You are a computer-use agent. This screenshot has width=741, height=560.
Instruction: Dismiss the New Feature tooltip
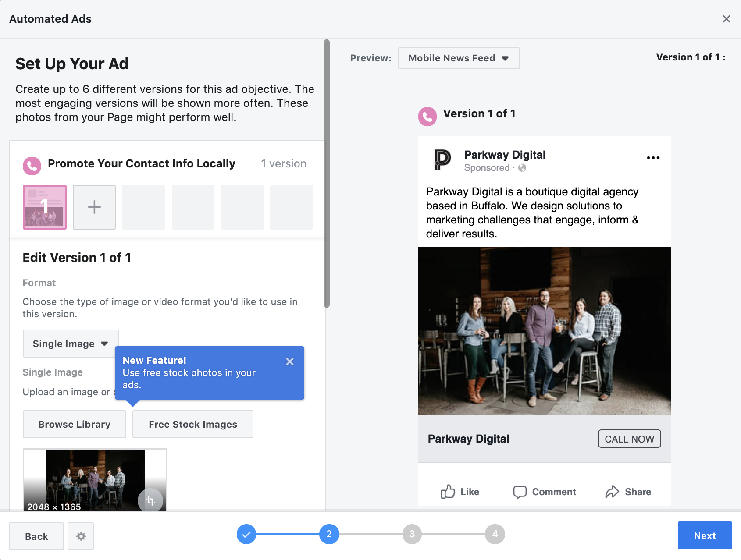tap(290, 362)
